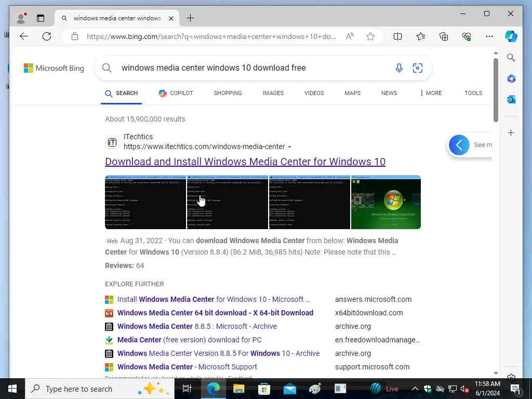Screen dimensions: 532x399
Task: Open Mail app from the taskbar
Action: click(x=289, y=389)
